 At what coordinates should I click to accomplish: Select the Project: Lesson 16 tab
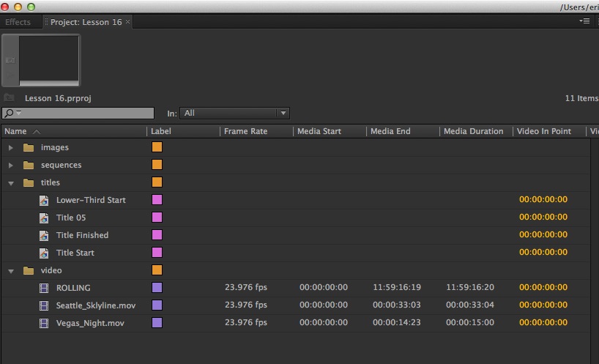(x=86, y=22)
